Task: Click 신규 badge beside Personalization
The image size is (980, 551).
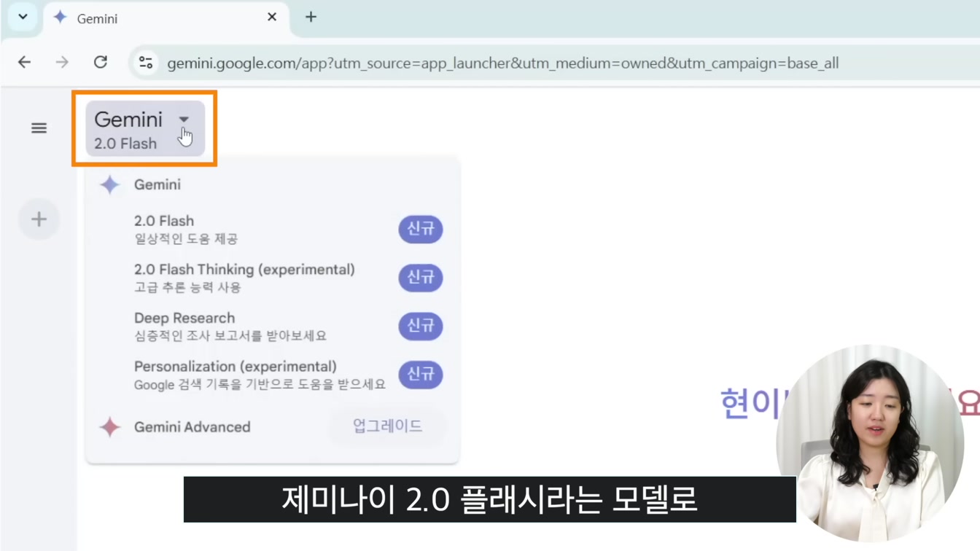Action: coord(421,375)
